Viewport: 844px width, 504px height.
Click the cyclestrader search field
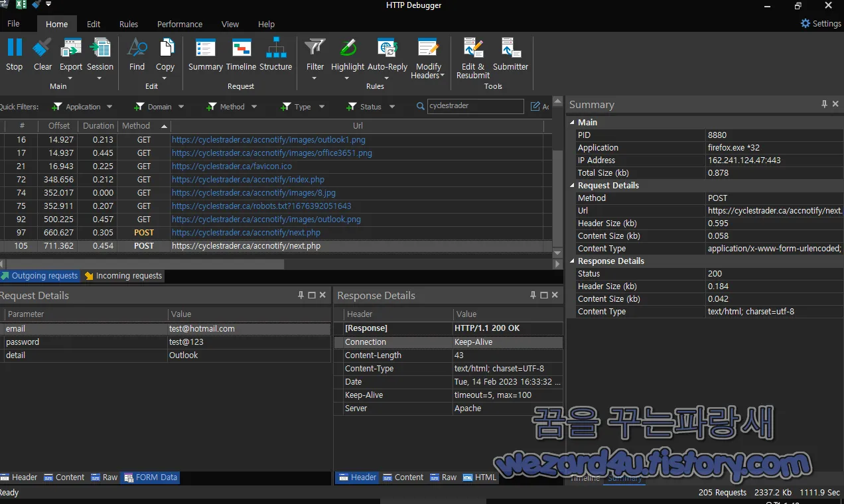click(475, 106)
